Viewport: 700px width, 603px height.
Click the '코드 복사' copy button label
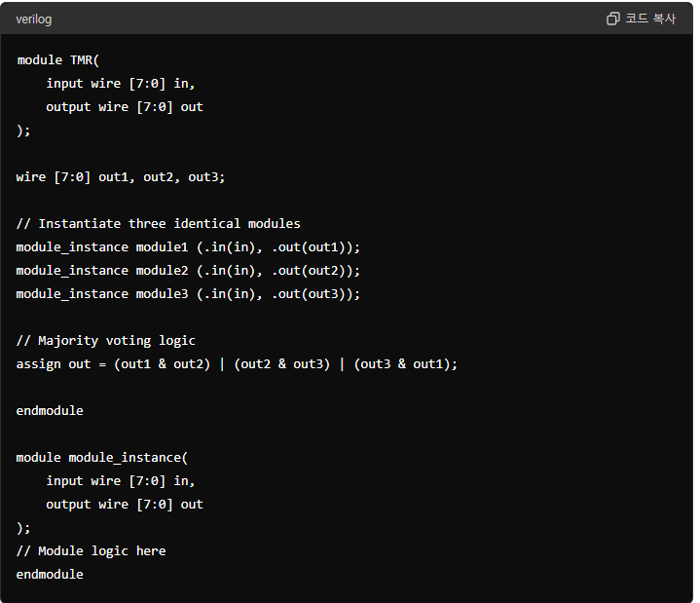pyautogui.click(x=650, y=19)
